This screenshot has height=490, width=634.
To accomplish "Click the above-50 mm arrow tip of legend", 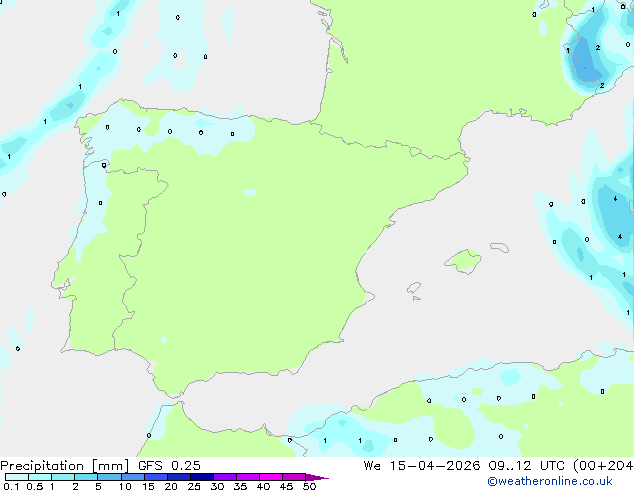I will (x=317, y=477).
